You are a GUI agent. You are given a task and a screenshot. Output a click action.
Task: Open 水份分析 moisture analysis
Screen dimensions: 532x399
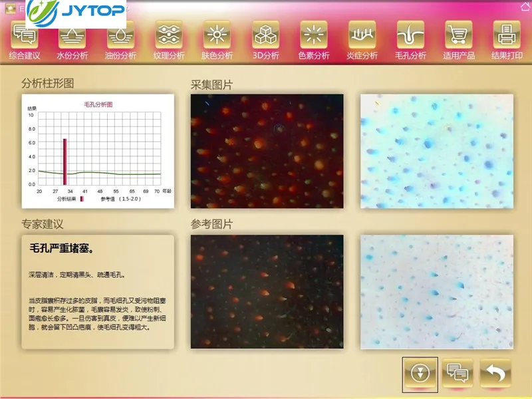click(x=72, y=41)
